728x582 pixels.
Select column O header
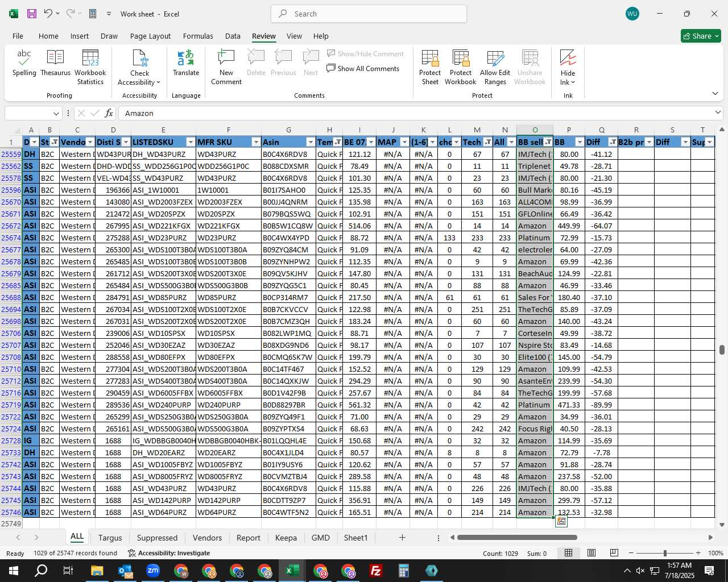[x=535, y=130]
